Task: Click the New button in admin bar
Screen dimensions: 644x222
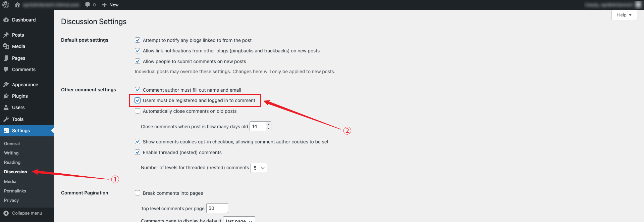Action: coord(110,5)
